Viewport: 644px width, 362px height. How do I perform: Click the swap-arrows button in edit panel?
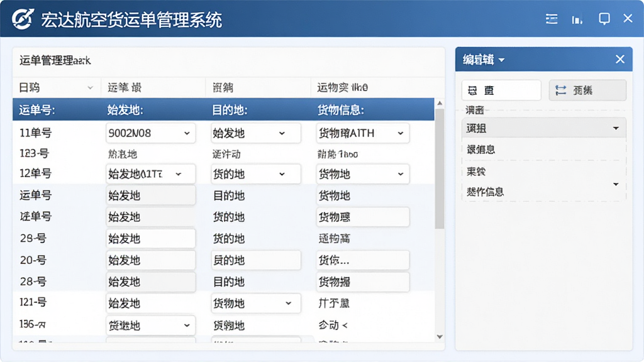click(588, 90)
